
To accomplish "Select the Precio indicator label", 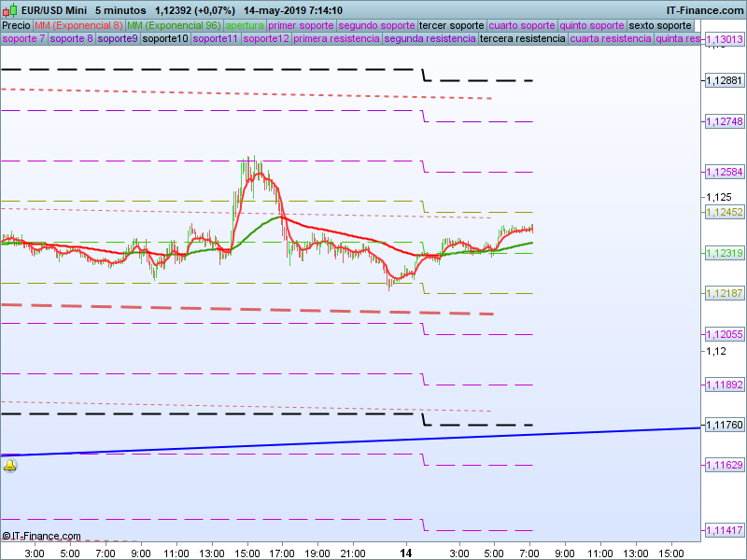I will tap(16, 25).
